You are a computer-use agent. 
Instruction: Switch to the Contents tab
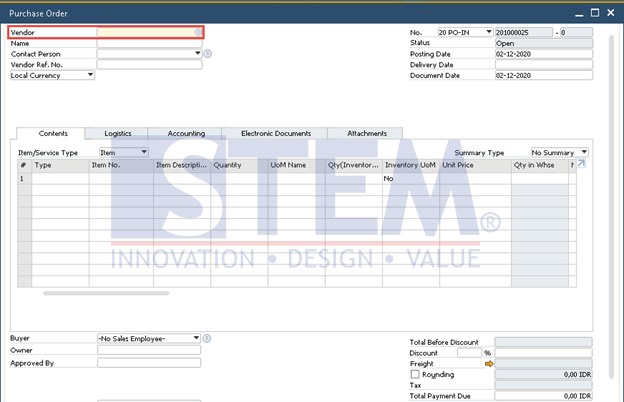tap(53, 133)
